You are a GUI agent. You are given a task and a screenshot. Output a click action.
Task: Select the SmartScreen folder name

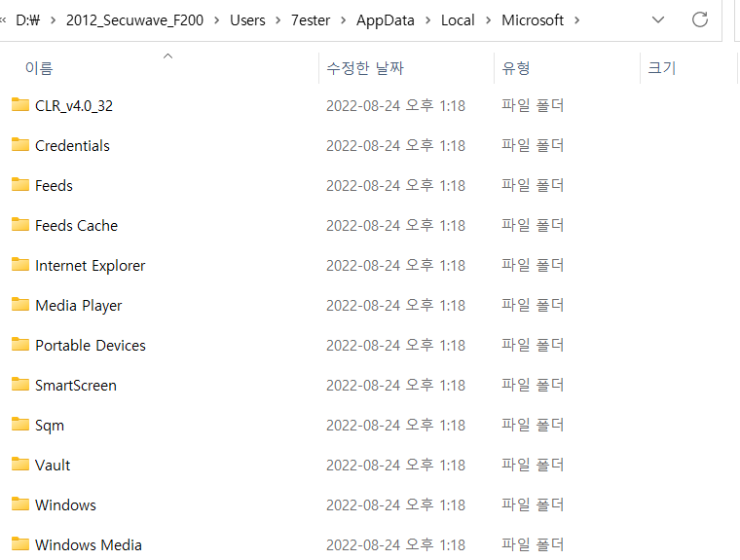click(x=76, y=386)
